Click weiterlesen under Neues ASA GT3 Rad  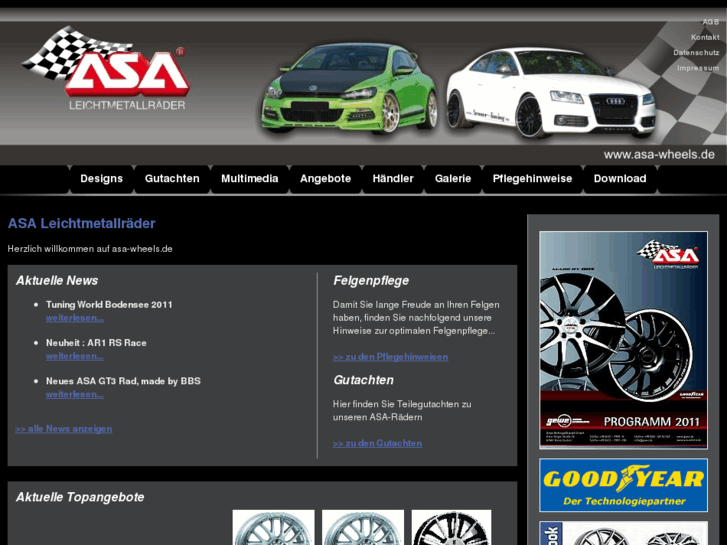point(75,394)
